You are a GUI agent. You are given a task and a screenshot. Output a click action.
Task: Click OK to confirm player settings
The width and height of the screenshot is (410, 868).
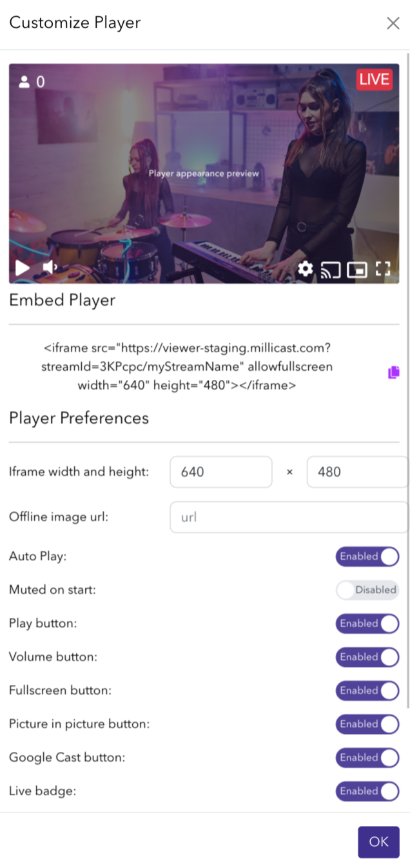[379, 842]
